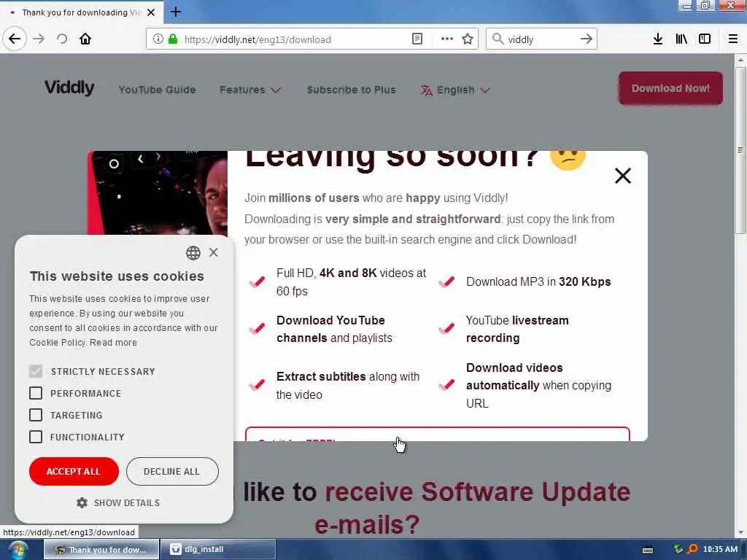747x560 pixels.
Task: Click the orange magnifier tray icon
Action: click(692, 549)
